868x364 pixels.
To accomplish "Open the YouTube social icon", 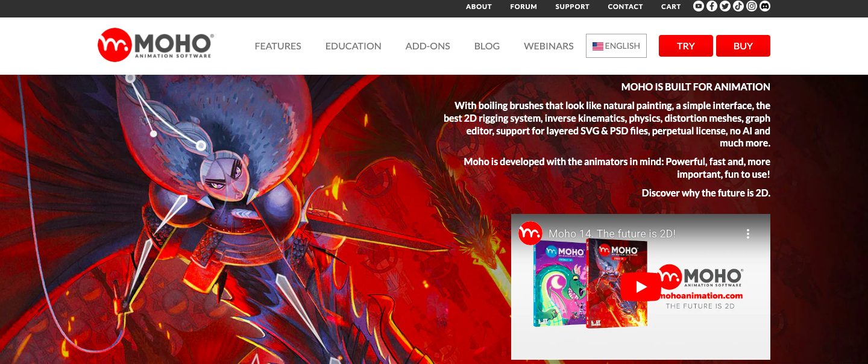I will (x=699, y=7).
